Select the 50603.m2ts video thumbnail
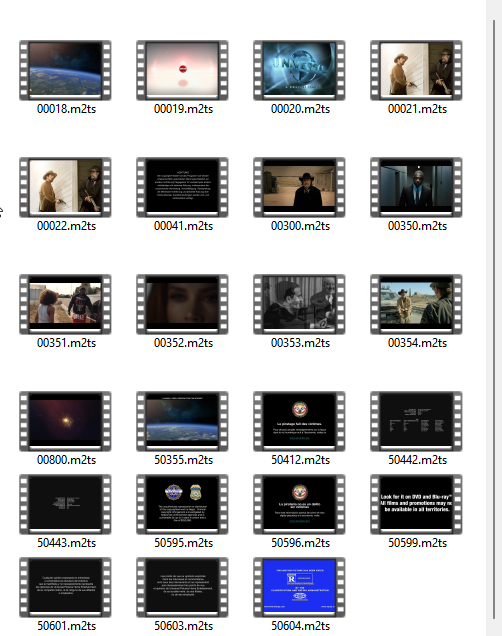 click(182, 587)
